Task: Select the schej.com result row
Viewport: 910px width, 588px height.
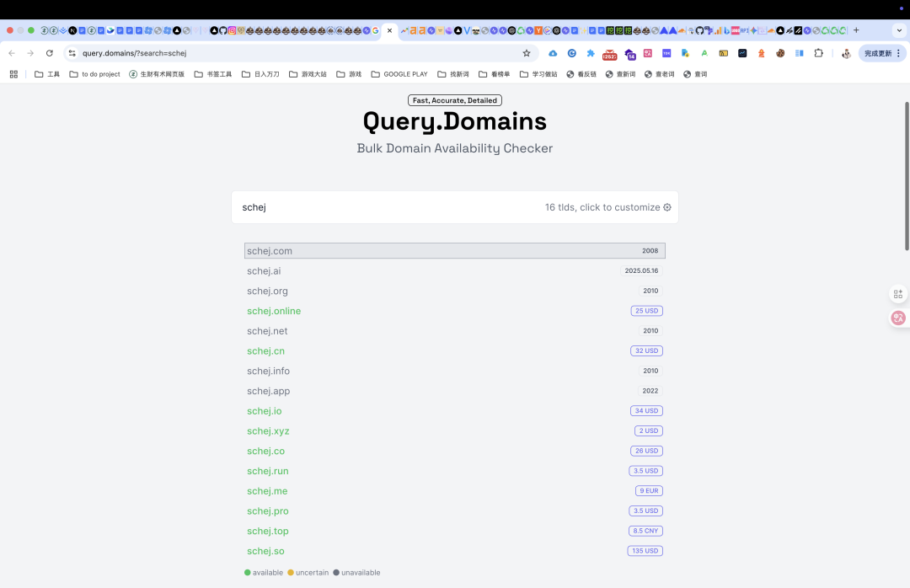Action: point(454,251)
